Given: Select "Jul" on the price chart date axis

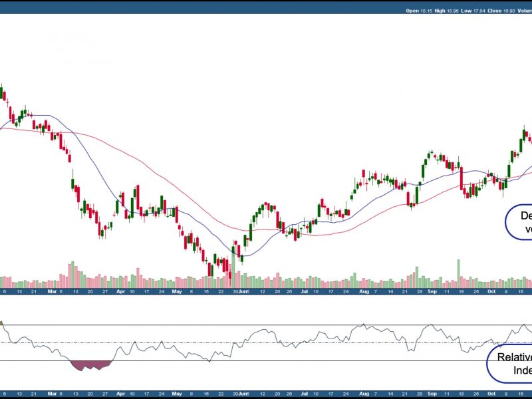Looking at the screenshot, I should [305, 291].
